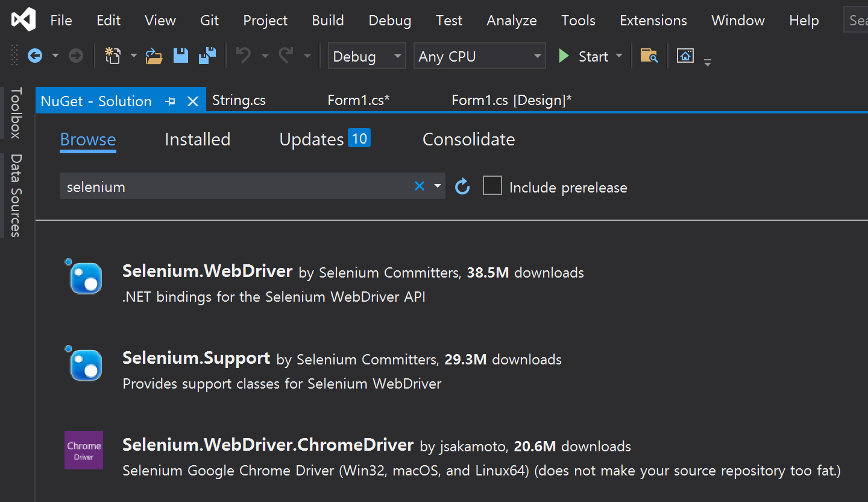This screenshot has width=868, height=502.
Task: Open the Extensions menu
Action: pyautogui.click(x=653, y=21)
